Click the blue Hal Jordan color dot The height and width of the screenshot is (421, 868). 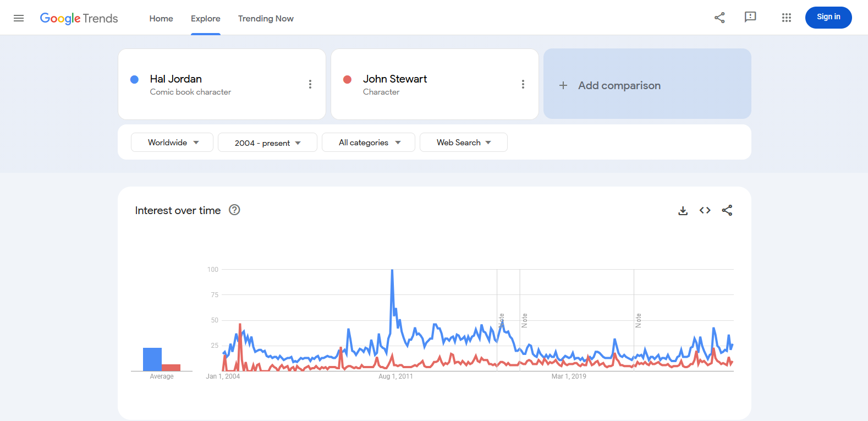[134, 79]
